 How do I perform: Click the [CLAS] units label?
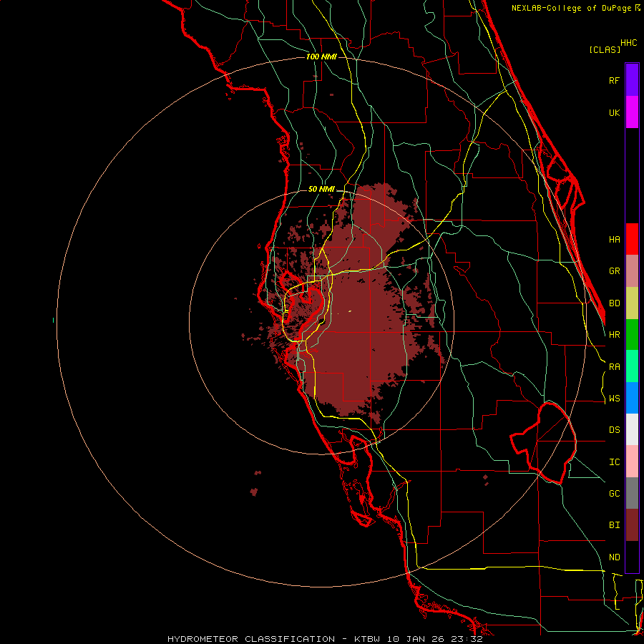(605, 49)
